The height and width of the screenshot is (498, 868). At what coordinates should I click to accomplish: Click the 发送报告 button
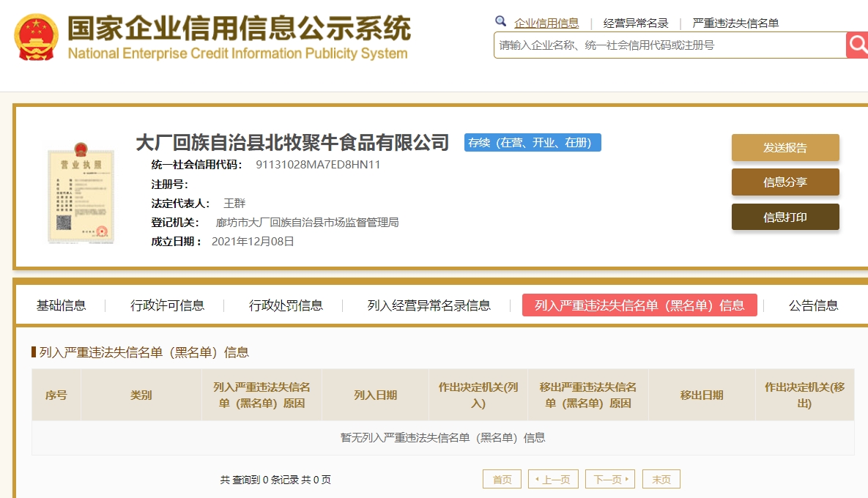tap(785, 148)
